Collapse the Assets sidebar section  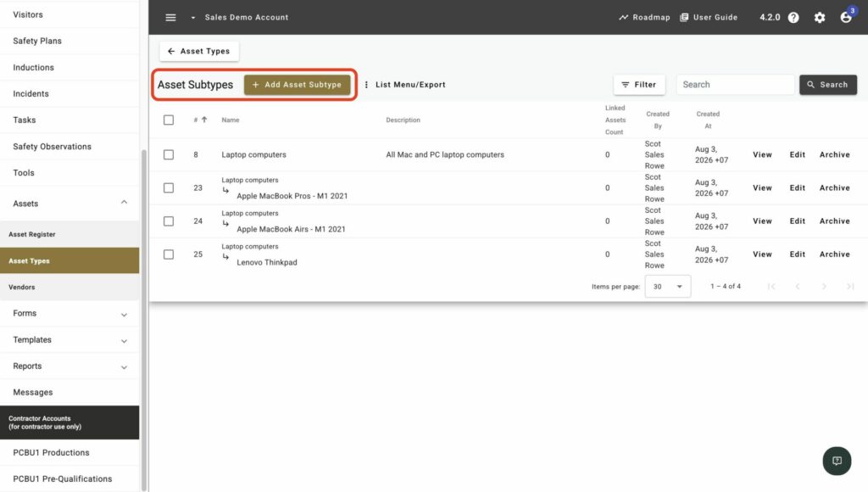pyautogui.click(x=70, y=204)
